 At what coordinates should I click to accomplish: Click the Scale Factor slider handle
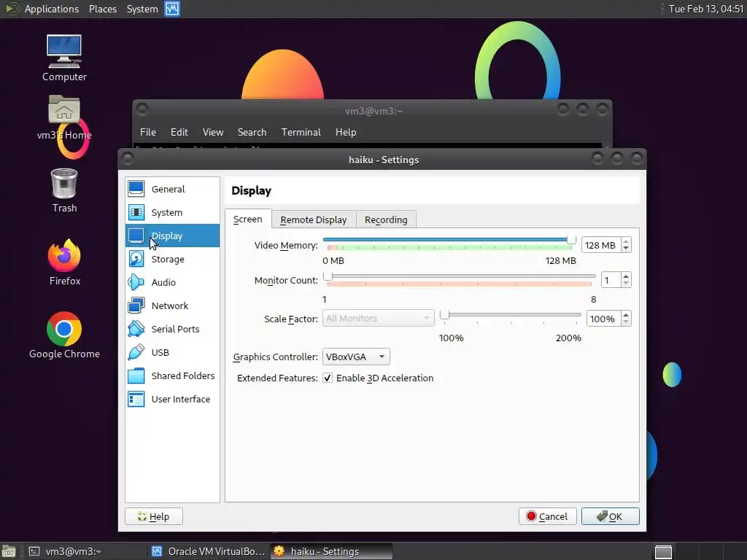pos(444,314)
